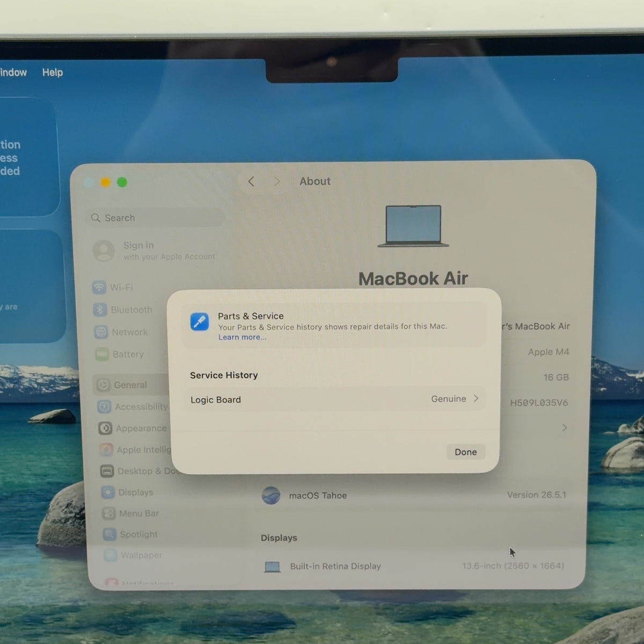This screenshot has height=644, width=644.
Task: Click the macOS Tahoe icon
Action: click(x=271, y=495)
